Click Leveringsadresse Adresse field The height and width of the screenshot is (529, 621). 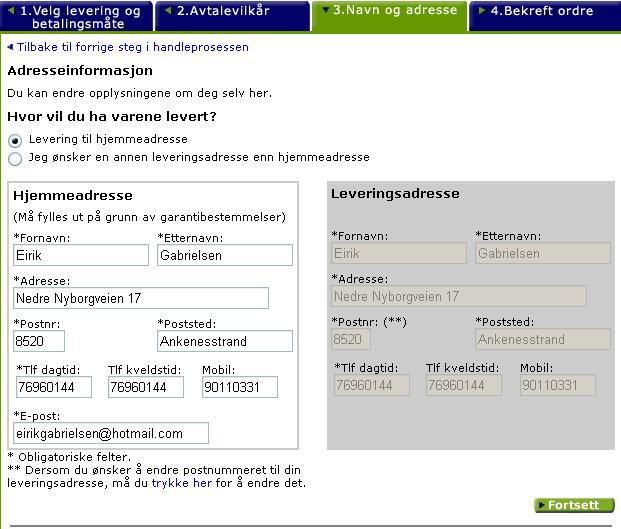[x=459, y=296]
